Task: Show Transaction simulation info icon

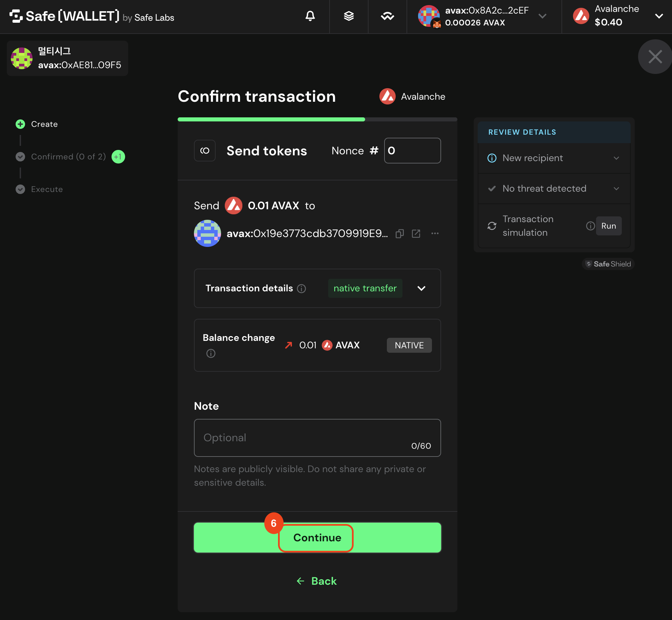Action: [x=590, y=226]
